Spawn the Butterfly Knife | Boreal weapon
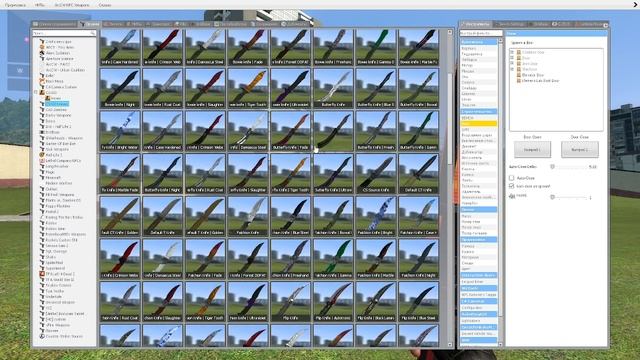The image size is (640, 360). [418, 88]
